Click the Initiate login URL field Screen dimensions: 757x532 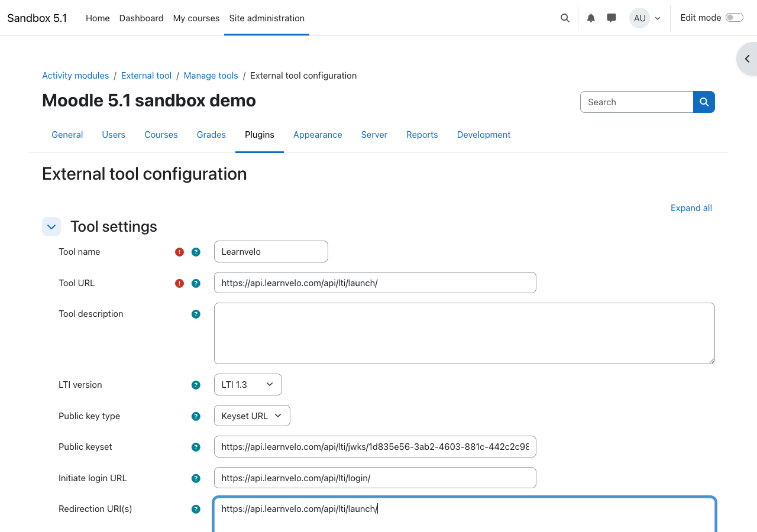375,478
